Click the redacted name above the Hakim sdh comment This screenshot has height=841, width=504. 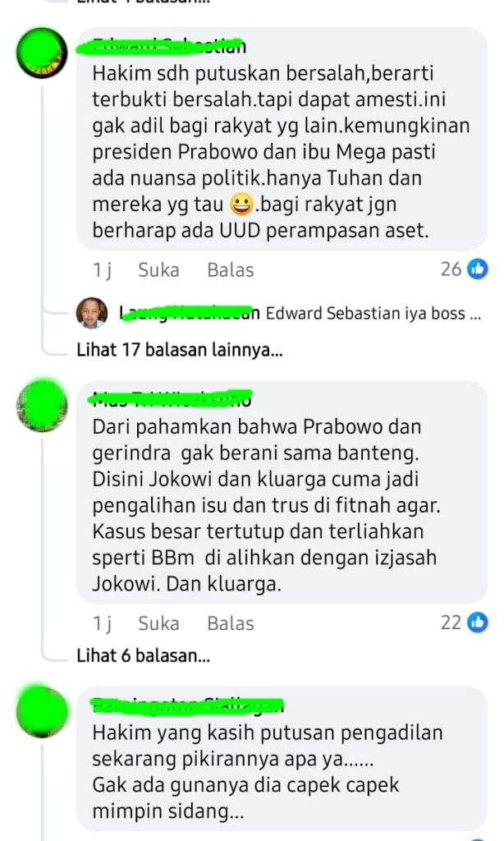coord(169,47)
